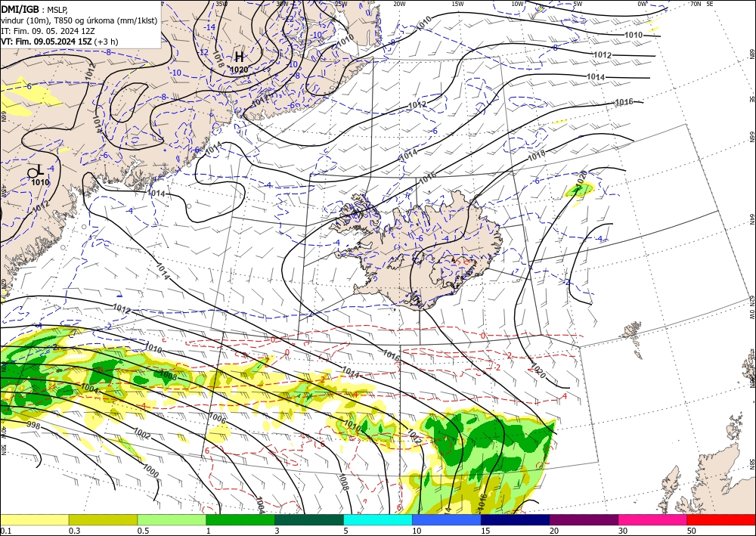Click the '0W' longitude label at top
The height and width of the screenshot is (536, 756).
click(642, 4)
